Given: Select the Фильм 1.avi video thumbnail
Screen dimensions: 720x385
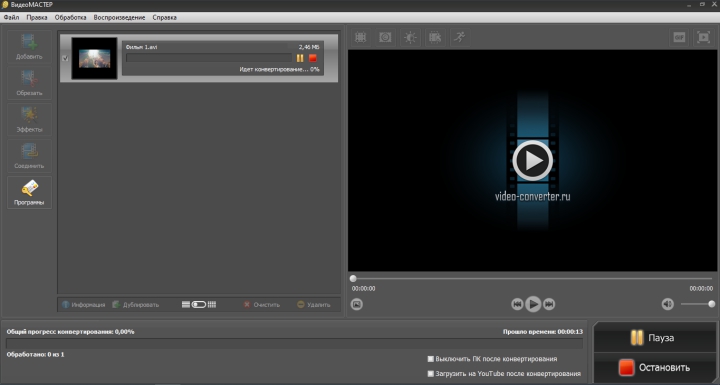Looking at the screenshot, I should [x=95, y=58].
